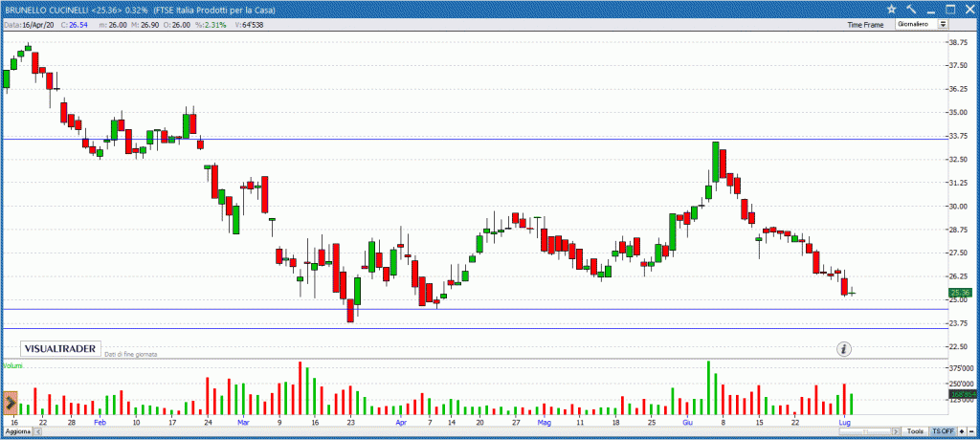Click the scrollbar right arrow

(896, 431)
